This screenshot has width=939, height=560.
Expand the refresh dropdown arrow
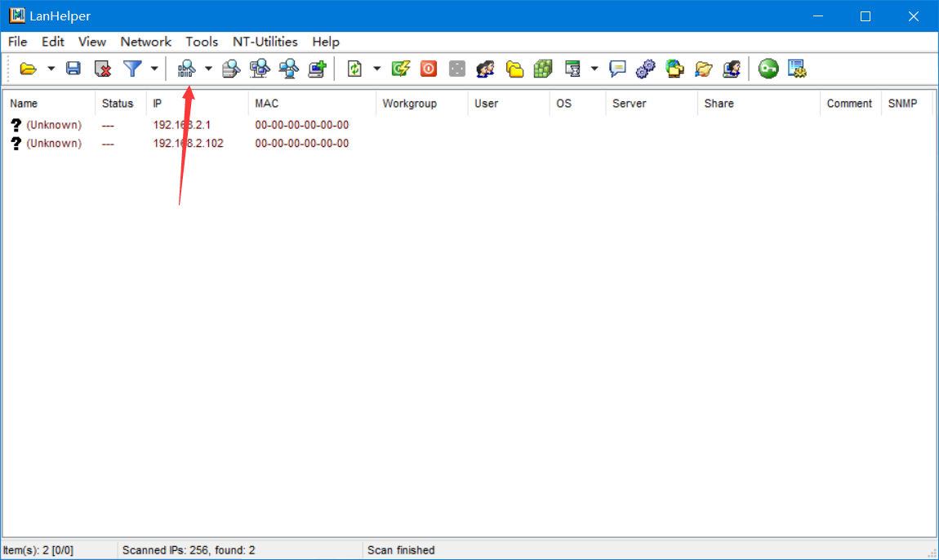point(376,69)
